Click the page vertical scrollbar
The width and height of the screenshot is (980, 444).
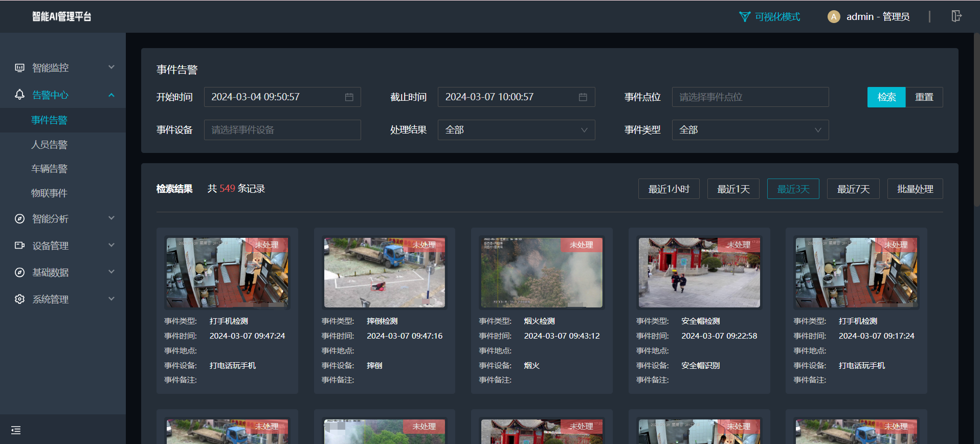(x=977, y=121)
